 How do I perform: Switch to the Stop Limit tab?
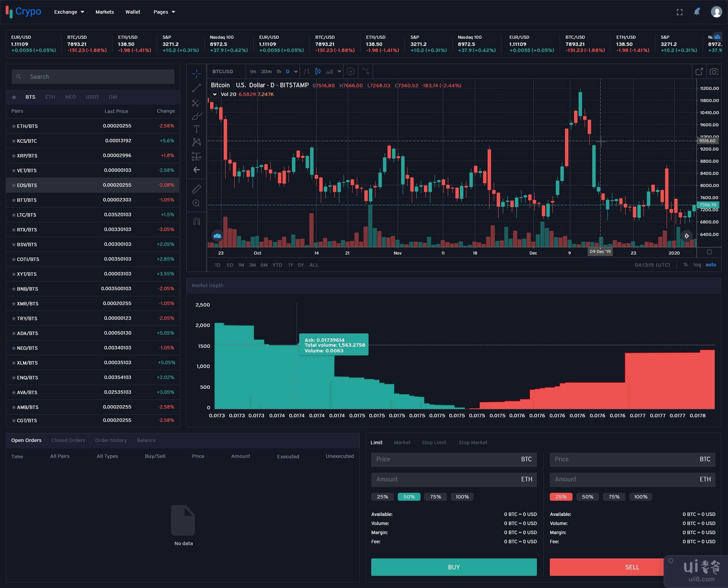[x=434, y=443]
